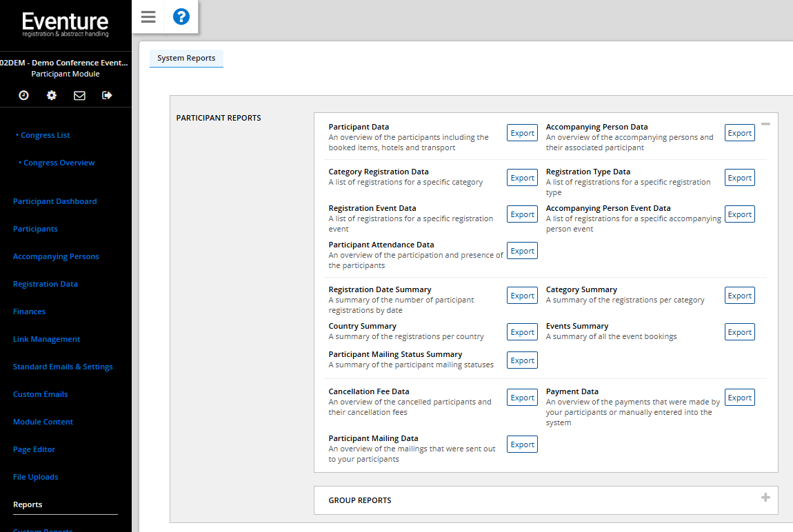Click the Participant Module label
Viewport: 793px width, 532px height.
[x=66, y=74]
